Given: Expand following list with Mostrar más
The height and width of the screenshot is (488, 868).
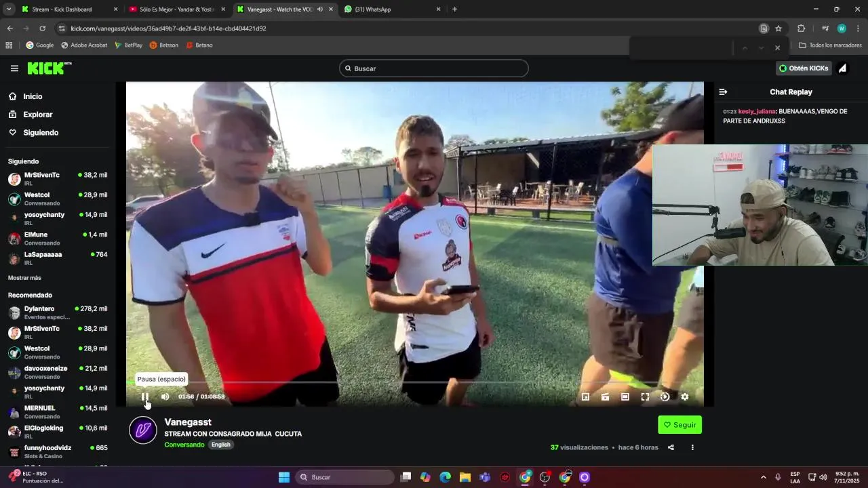Looking at the screenshot, I should click(x=24, y=278).
